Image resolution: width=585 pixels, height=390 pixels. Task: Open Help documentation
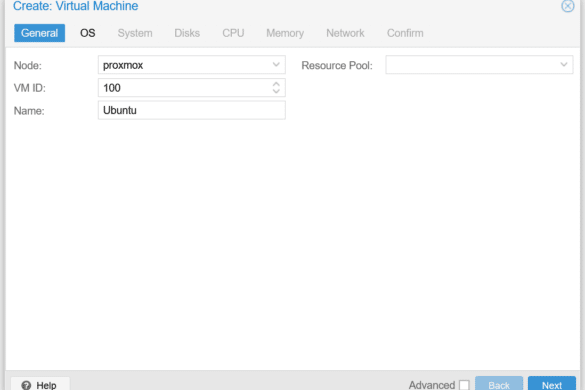click(40, 384)
